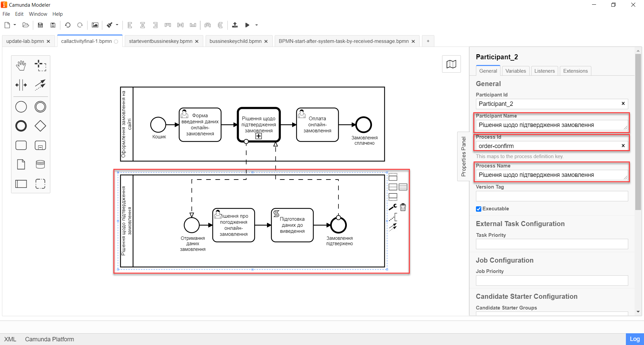Open the Window menu
Viewport: 644px width, 345px height.
point(38,14)
